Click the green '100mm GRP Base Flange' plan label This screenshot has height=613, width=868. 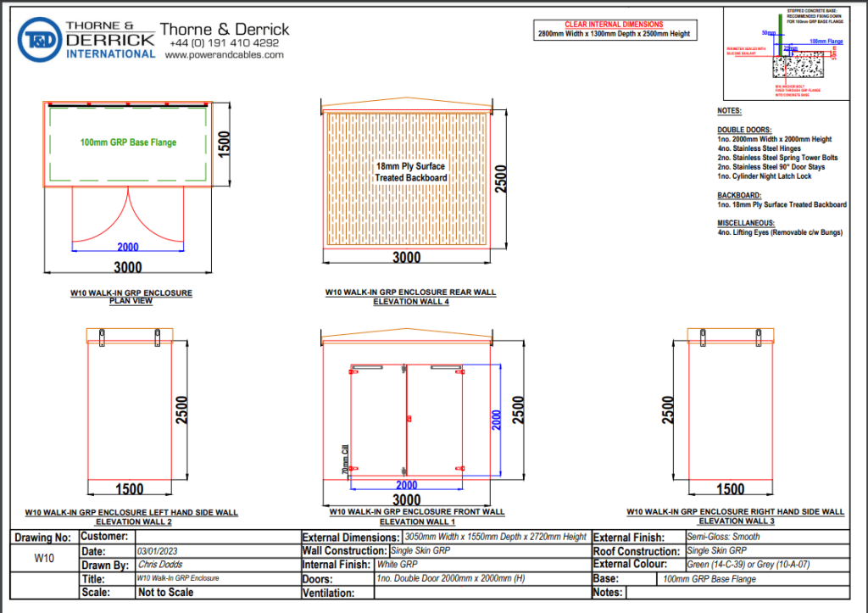tap(129, 142)
